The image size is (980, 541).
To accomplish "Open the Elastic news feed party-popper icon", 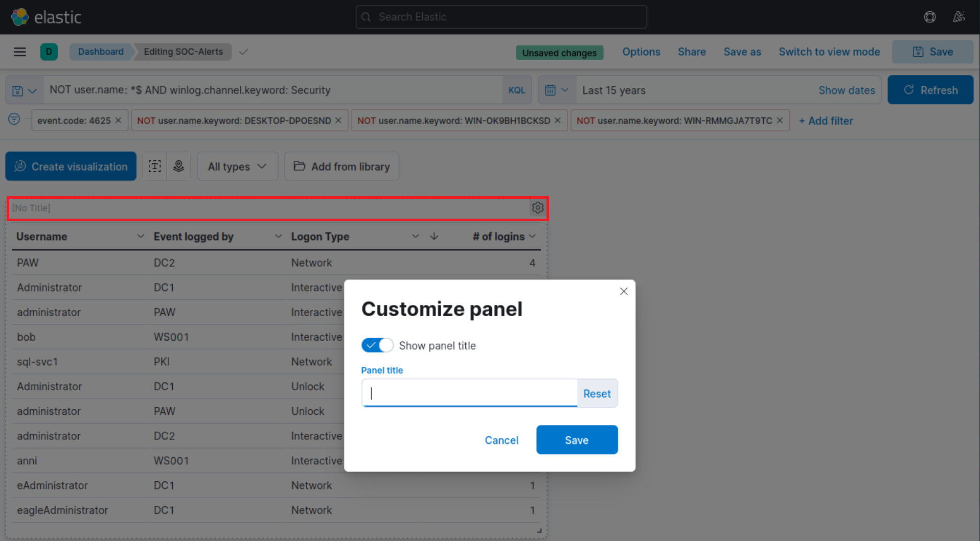I will [x=959, y=17].
